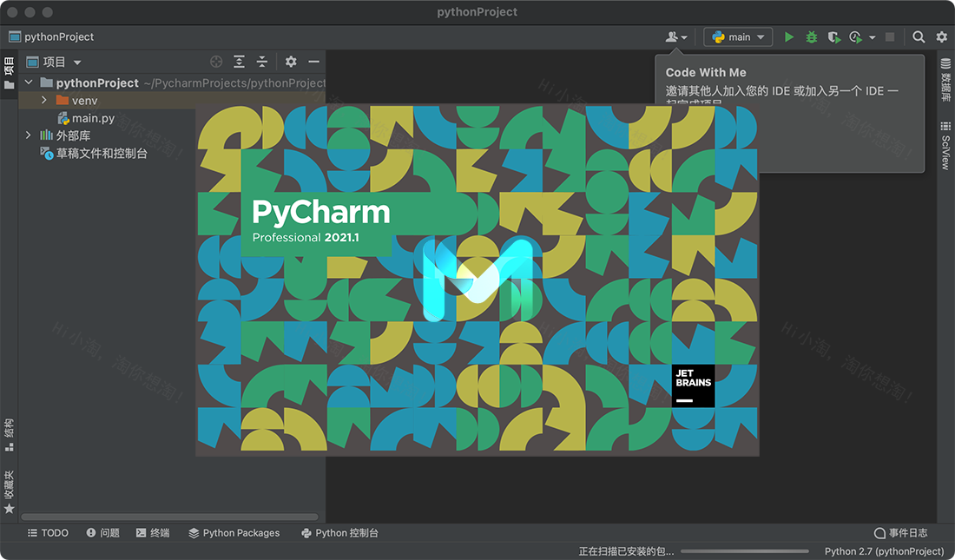Run the main configuration with the green arrow
The image size is (955, 560).
coord(788,37)
